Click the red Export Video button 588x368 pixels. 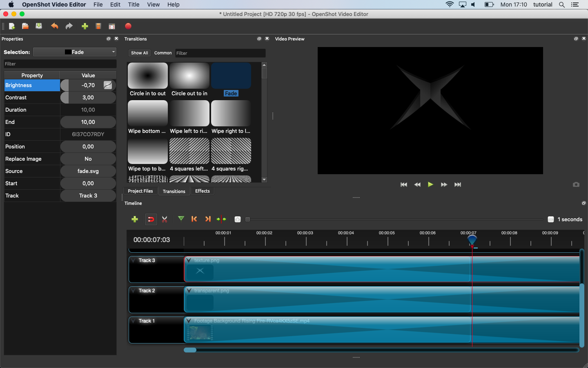[x=128, y=26]
